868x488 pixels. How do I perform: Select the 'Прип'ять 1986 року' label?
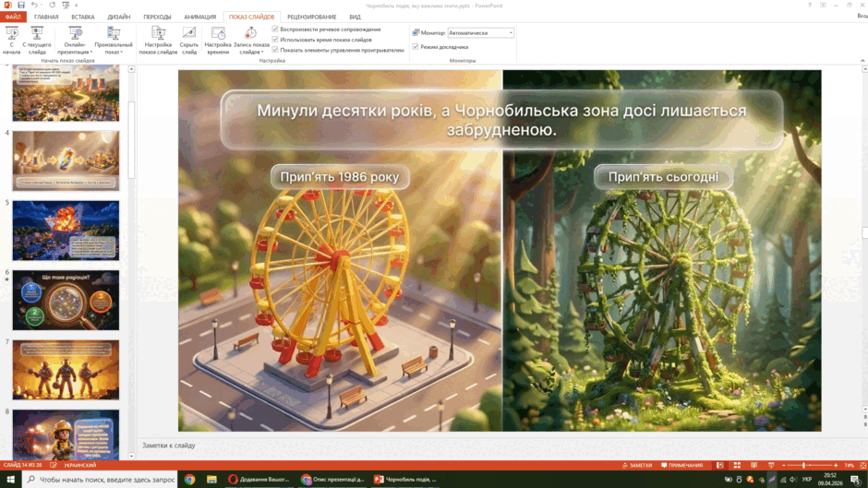339,177
